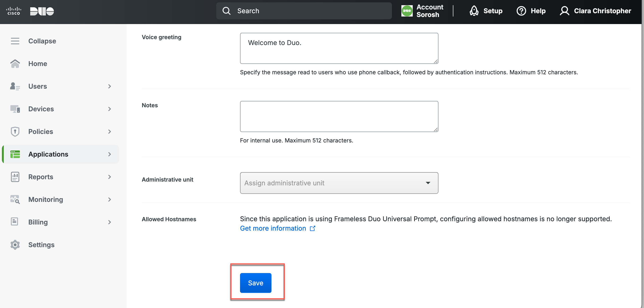Click the Devices sidebar icon
This screenshot has width=644, height=308.
coord(15,109)
